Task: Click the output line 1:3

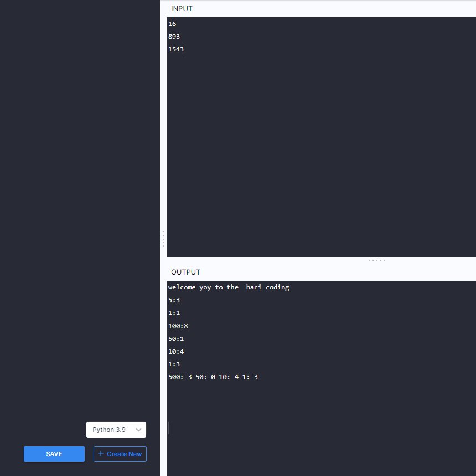Action: tap(174, 364)
